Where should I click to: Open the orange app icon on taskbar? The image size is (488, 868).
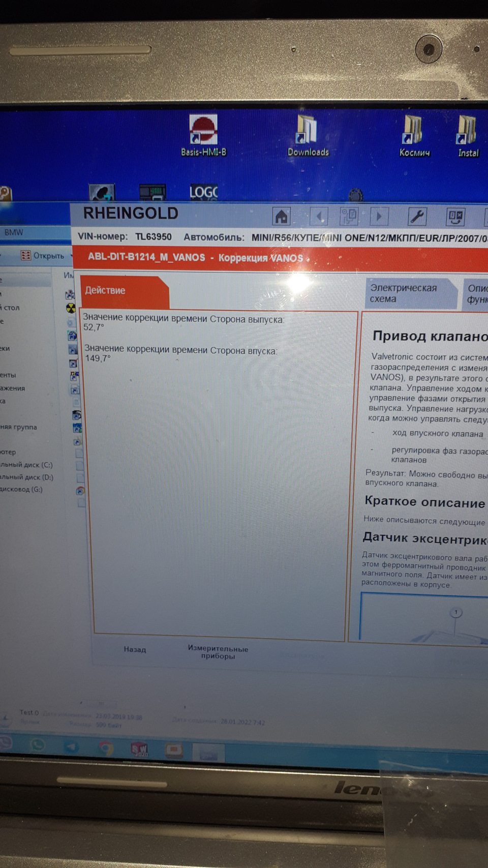[x=174, y=751]
